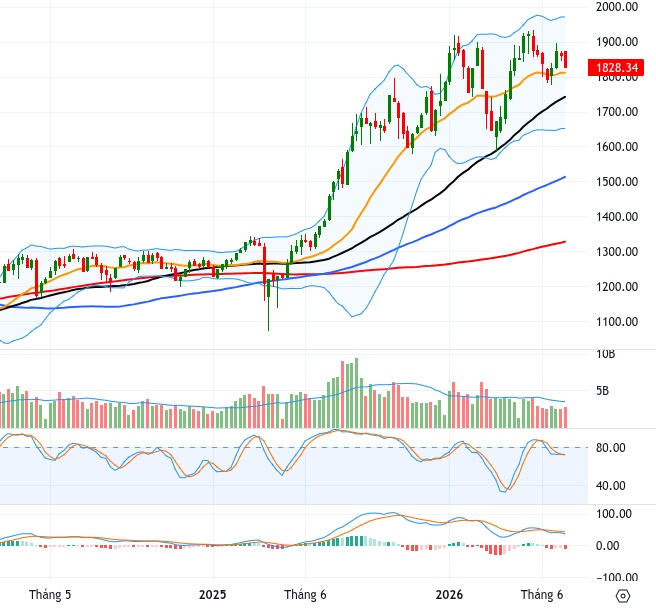Screen dimensions: 656x609
Task: Click the 1400.00 price axis label
Action: (617, 217)
